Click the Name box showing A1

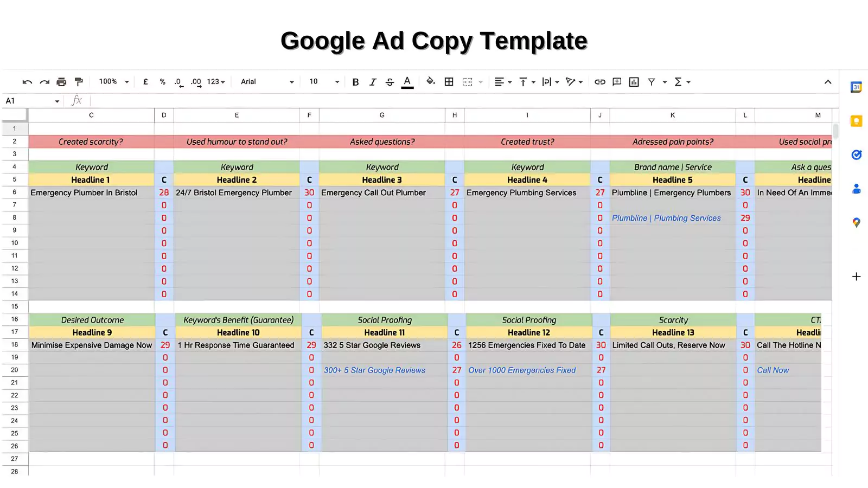click(x=32, y=101)
